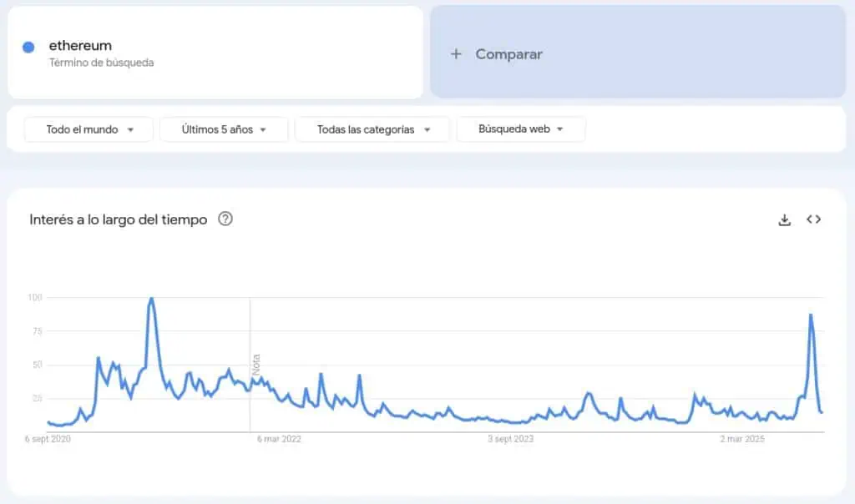The image size is (855, 504).
Task: Click Término de búsqueda subtitle
Action: (101, 63)
